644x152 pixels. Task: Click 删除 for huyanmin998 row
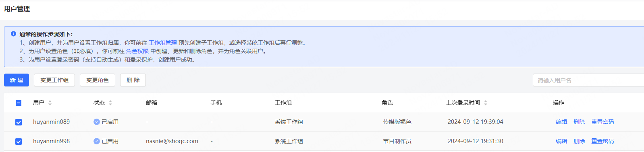[579, 141]
